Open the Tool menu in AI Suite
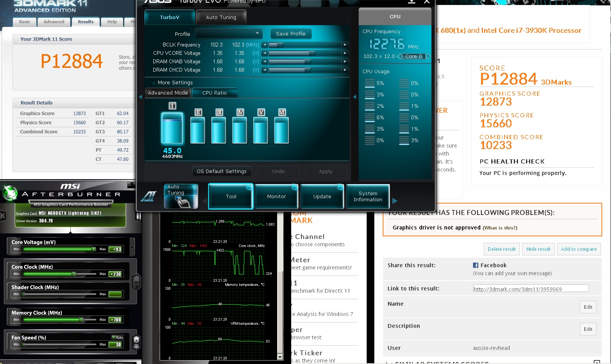The width and height of the screenshot is (611, 364). (x=231, y=196)
